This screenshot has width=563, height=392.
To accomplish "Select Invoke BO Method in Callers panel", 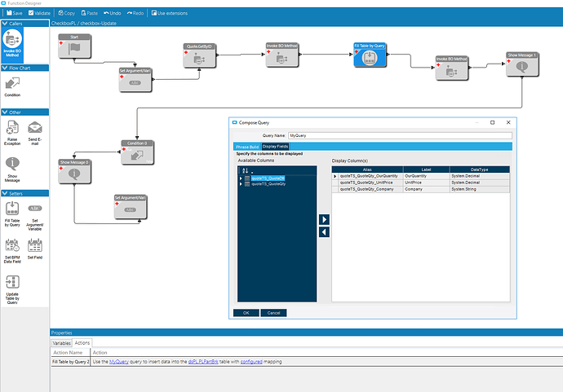I will tap(12, 43).
